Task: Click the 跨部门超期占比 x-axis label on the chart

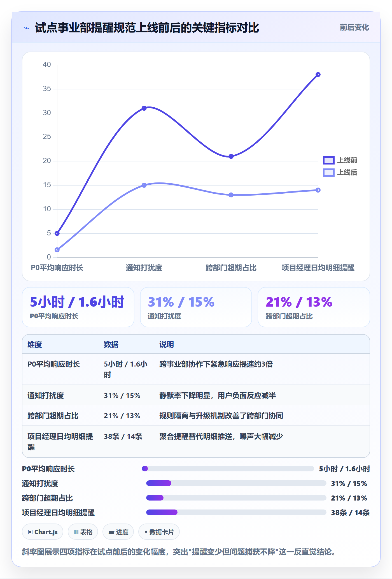Action: click(231, 268)
